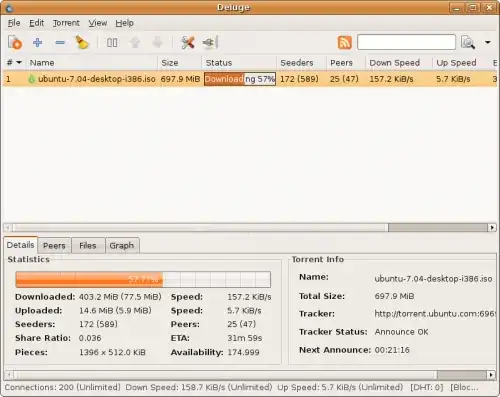Sort by the Size column header
This screenshot has height=397, width=500.
pyautogui.click(x=180, y=63)
